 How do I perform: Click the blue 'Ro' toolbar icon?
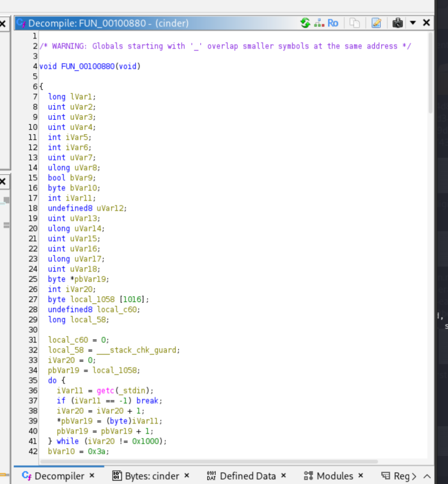(333, 23)
